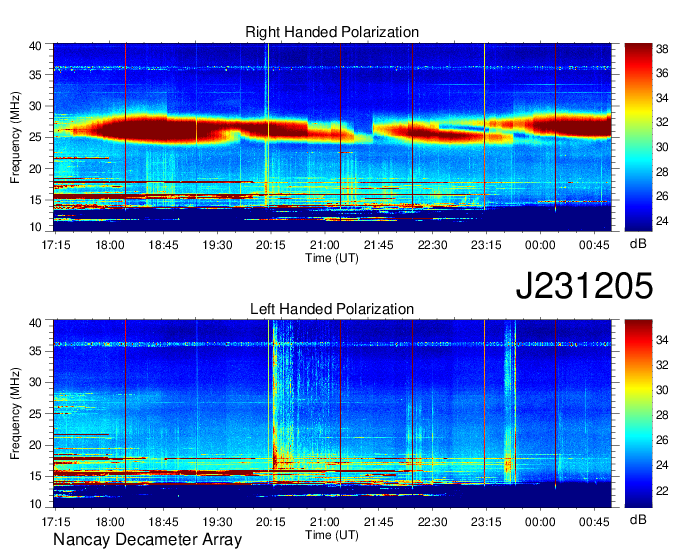Click the 30 MHz tick on Left Handed plot
The image size is (680, 552).
click(x=35, y=382)
